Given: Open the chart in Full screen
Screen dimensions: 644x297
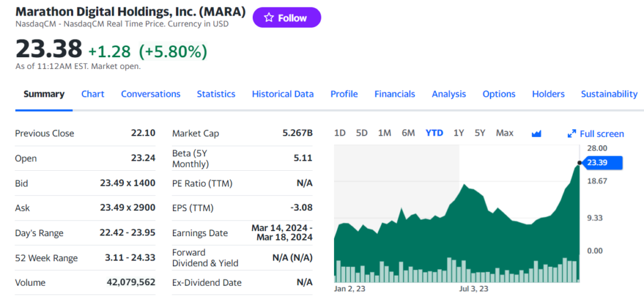Looking at the screenshot, I should pyautogui.click(x=596, y=134).
